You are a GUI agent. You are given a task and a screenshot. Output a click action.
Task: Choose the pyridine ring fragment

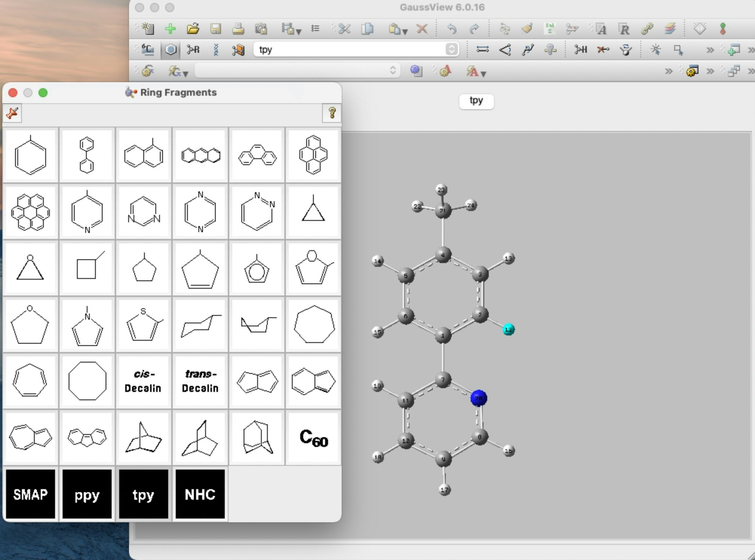pyautogui.click(x=87, y=212)
